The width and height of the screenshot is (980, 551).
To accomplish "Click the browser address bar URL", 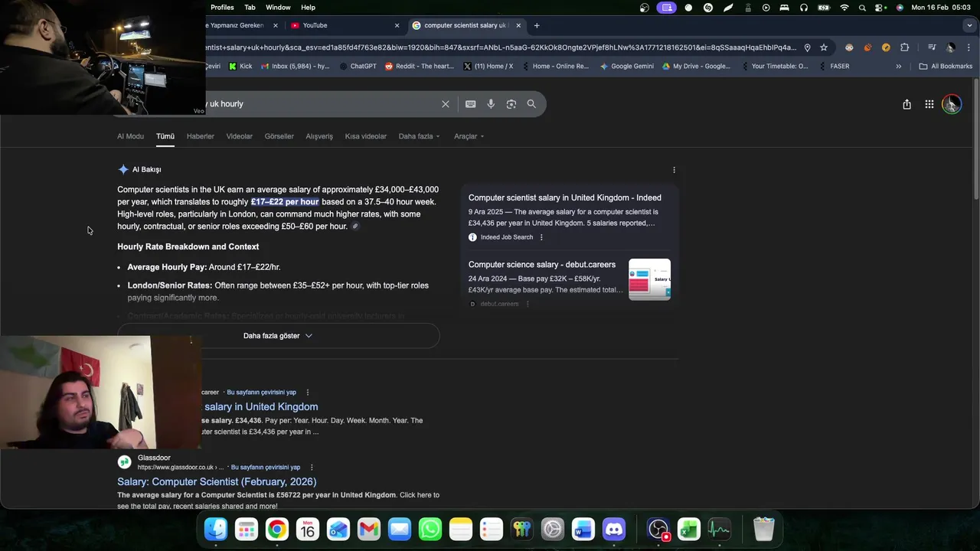I will point(501,47).
